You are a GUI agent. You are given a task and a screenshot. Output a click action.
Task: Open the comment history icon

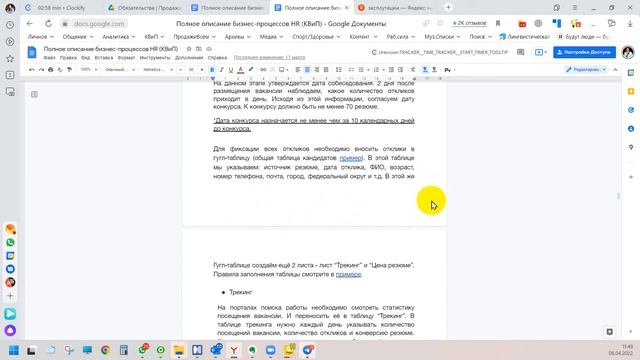pyautogui.click(x=520, y=52)
